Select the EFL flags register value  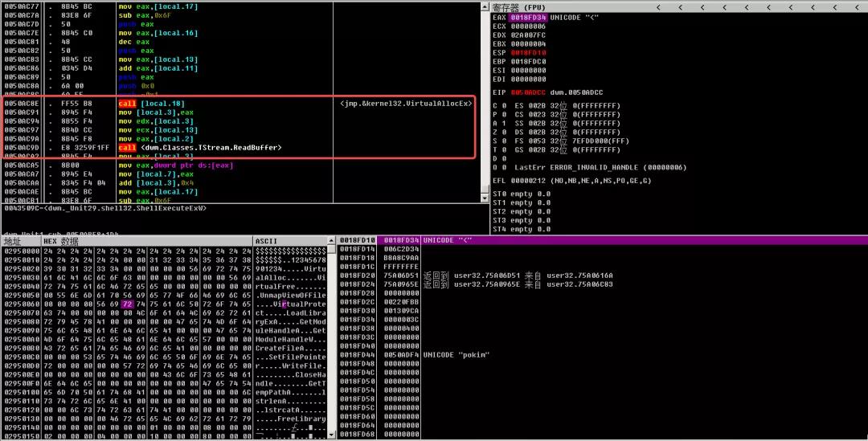point(527,181)
